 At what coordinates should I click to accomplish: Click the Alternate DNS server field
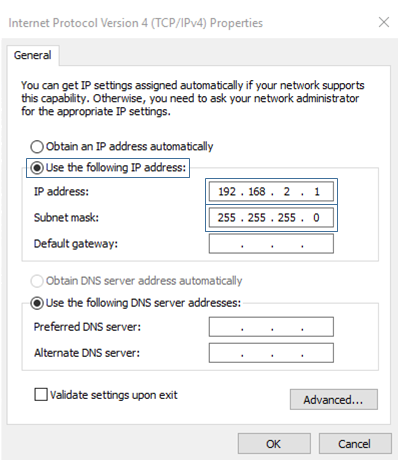point(271,353)
